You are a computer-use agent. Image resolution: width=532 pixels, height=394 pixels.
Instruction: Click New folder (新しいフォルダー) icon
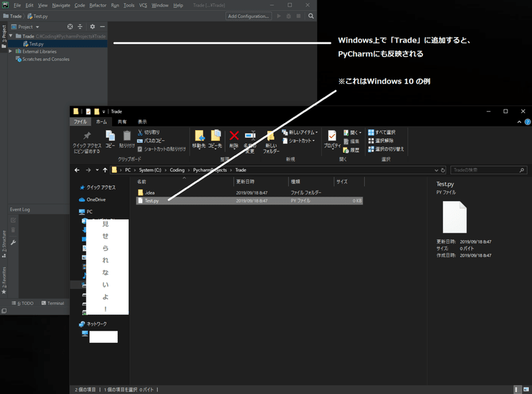click(271, 136)
